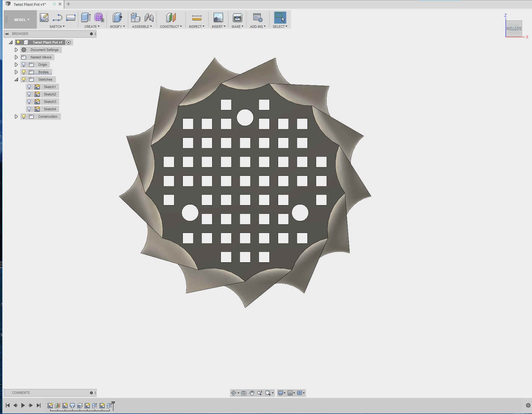532x414 pixels.
Task: Click the Fit zoom window icon
Action: [x=268, y=393]
